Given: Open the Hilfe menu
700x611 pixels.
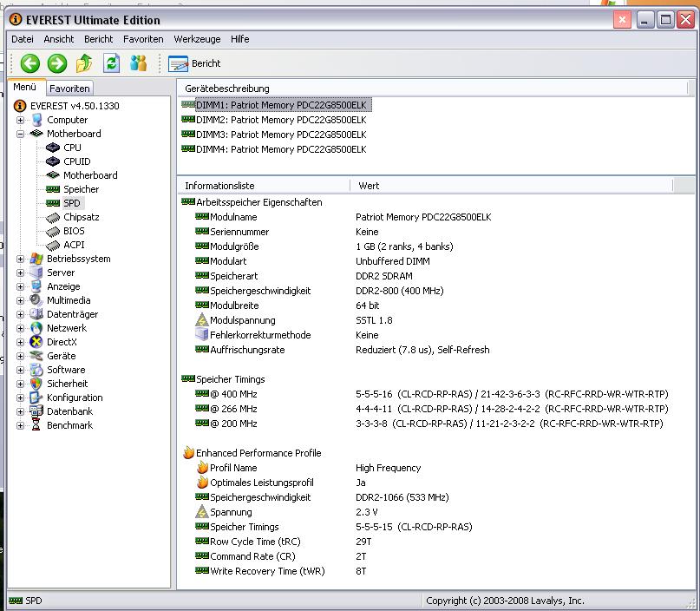Looking at the screenshot, I should [x=239, y=39].
